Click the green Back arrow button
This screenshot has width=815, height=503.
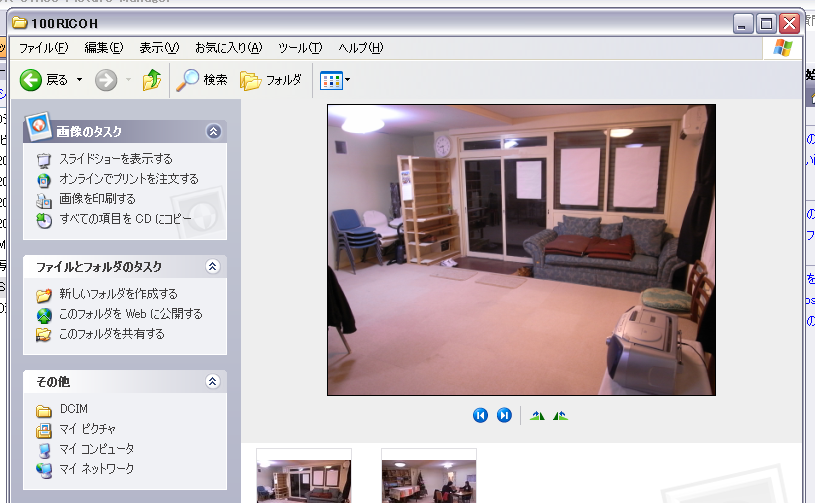click(31, 80)
